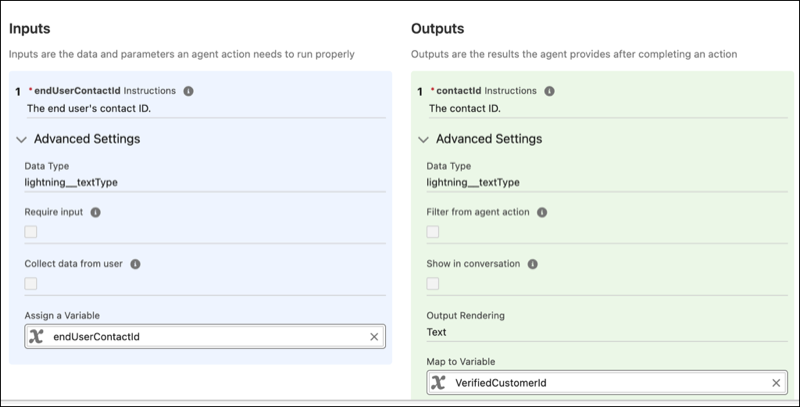Open the Collect data from user info icon

click(135, 264)
